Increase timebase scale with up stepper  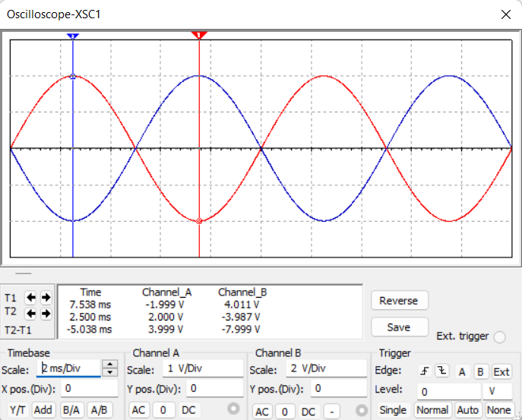tap(110, 364)
